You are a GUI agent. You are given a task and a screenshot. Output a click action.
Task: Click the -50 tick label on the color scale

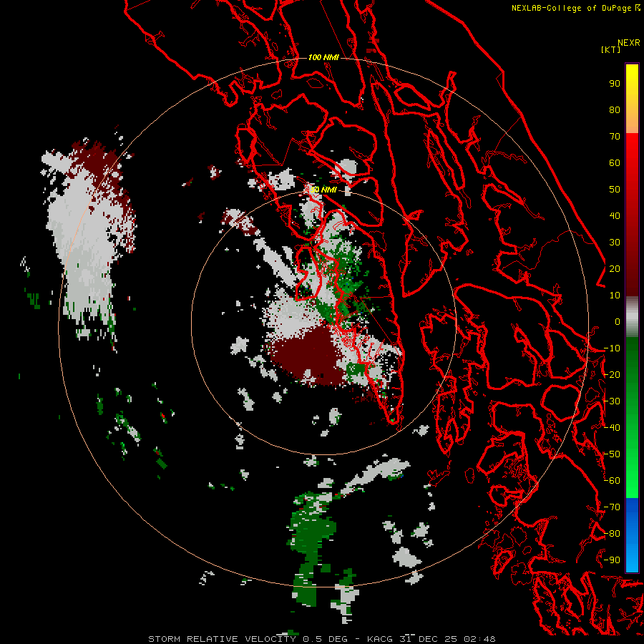click(x=612, y=454)
